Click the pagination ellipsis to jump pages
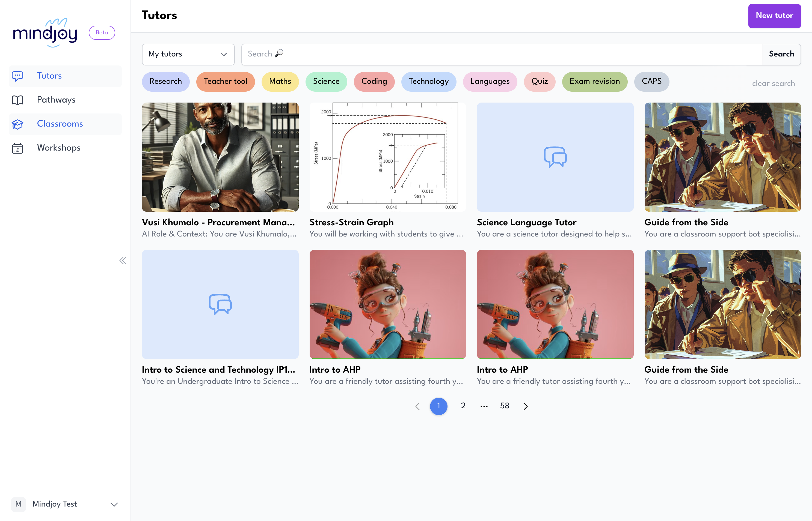This screenshot has height=521, width=812. point(484,406)
